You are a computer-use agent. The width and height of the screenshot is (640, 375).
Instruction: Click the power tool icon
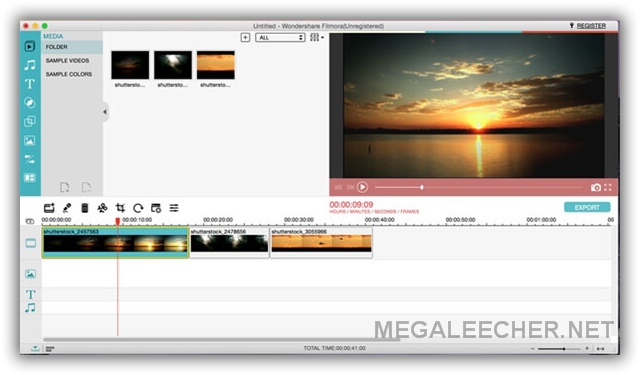[x=156, y=208]
